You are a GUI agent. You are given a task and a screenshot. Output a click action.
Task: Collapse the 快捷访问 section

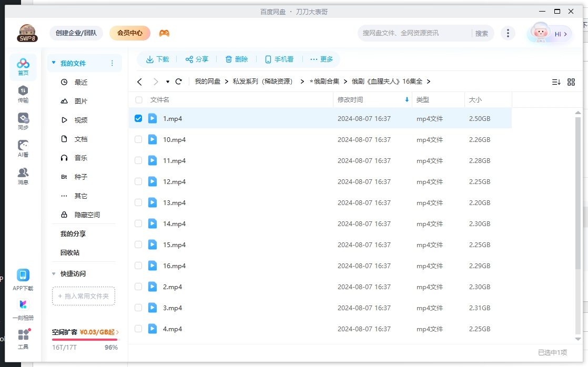tap(53, 273)
